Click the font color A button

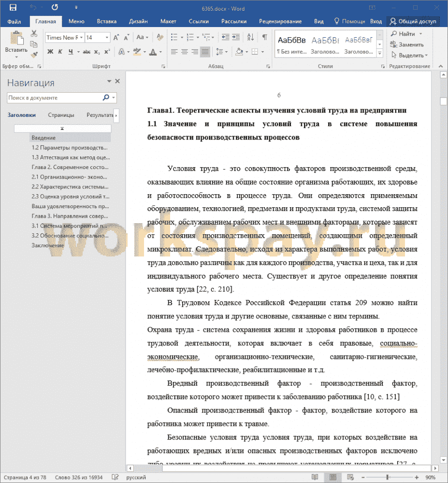click(x=153, y=52)
